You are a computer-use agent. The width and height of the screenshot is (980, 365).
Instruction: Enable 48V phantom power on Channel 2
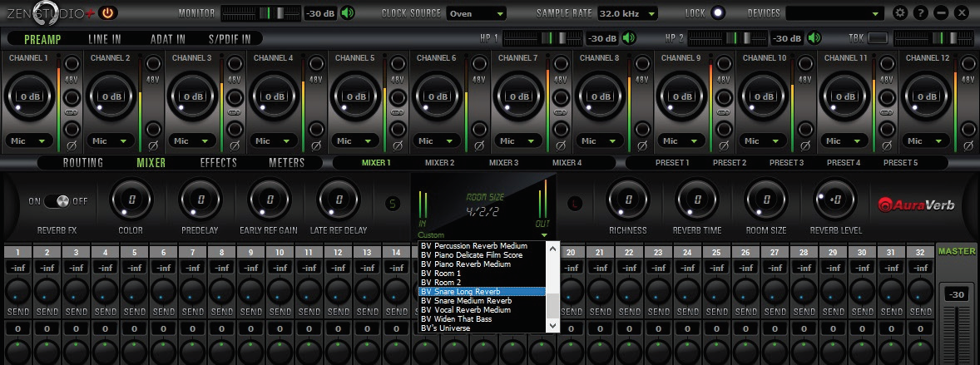pos(153,64)
